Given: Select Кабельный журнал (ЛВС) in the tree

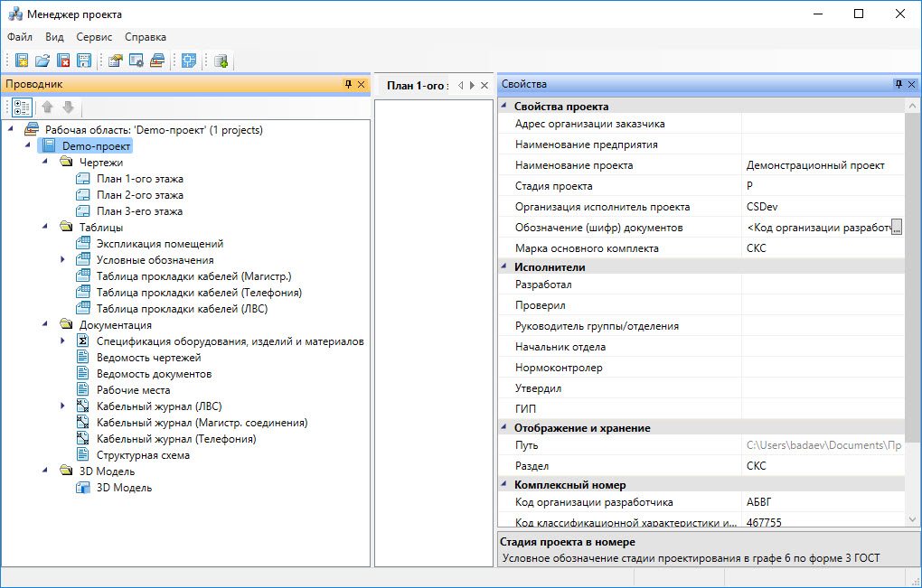Looking at the screenshot, I should pyautogui.click(x=158, y=406).
